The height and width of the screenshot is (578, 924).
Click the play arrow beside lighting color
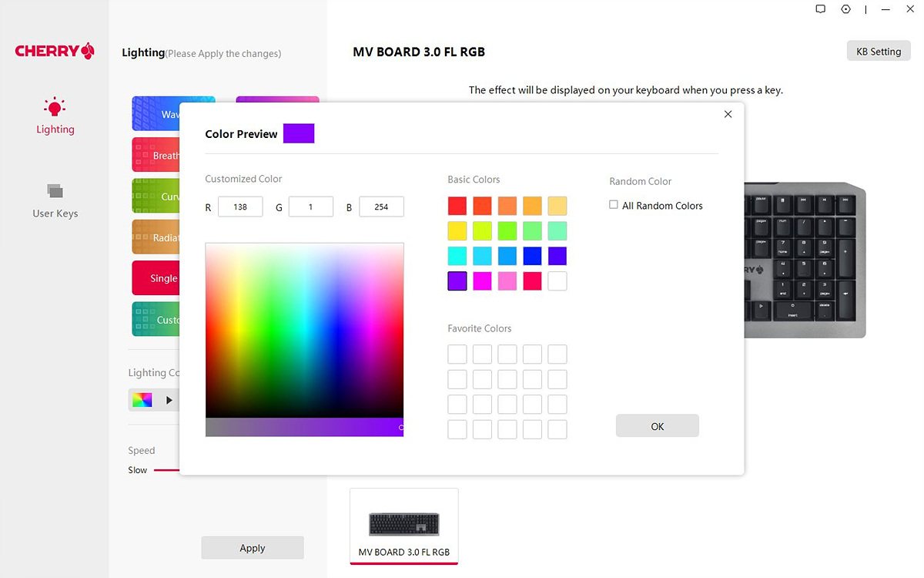[x=169, y=400]
